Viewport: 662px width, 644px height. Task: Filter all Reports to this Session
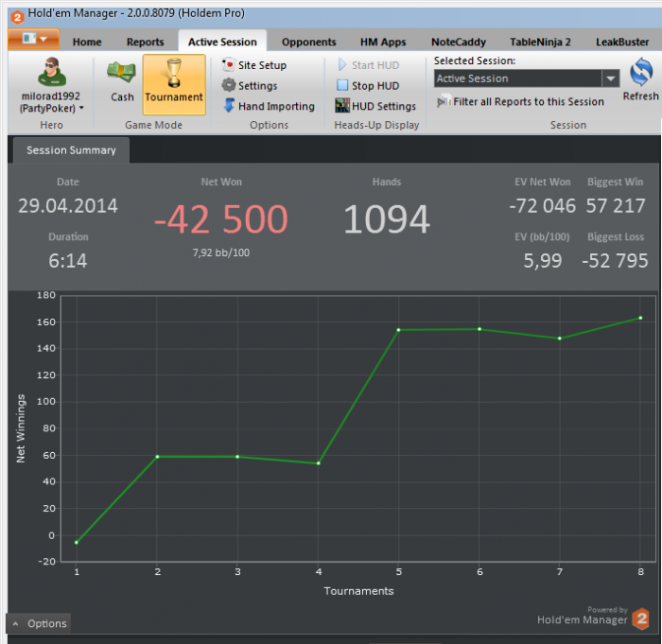tap(528, 102)
